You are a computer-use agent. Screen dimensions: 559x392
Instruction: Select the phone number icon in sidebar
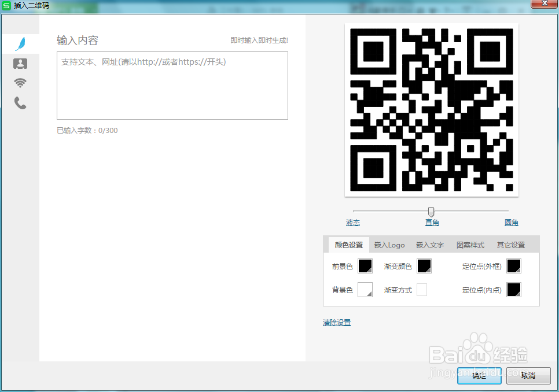coord(20,103)
